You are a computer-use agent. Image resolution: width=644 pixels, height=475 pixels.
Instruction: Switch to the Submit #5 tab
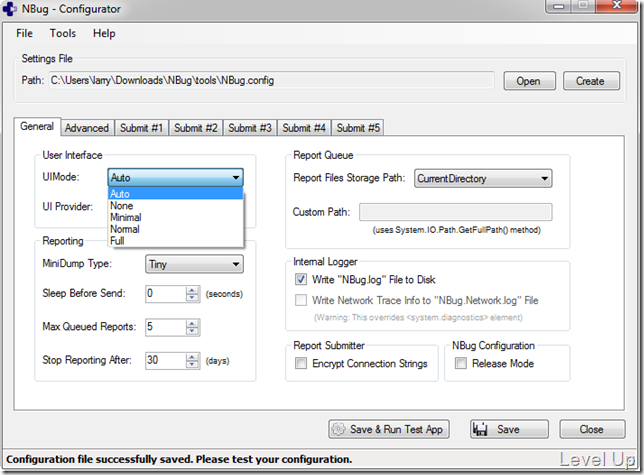point(358,128)
